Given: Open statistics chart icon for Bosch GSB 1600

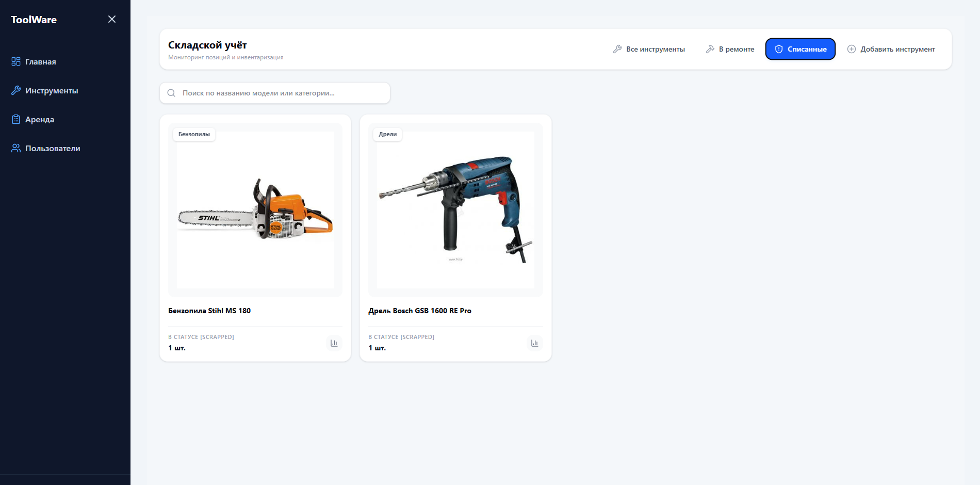Looking at the screenshot, I should (534, 343).
